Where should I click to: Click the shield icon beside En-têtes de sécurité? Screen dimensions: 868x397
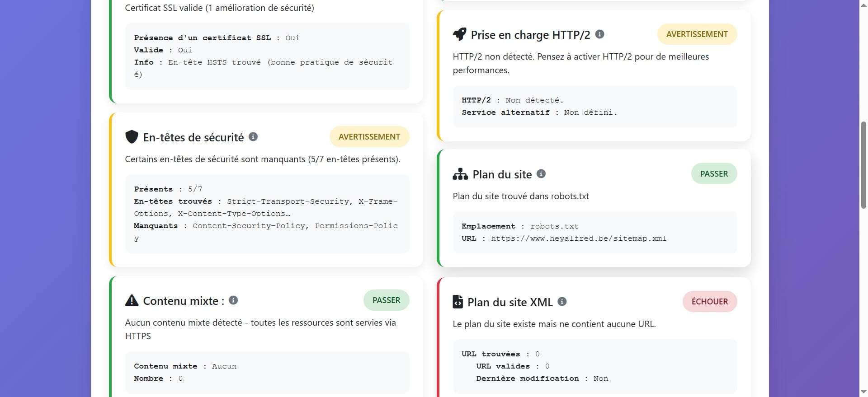(131, 137)
